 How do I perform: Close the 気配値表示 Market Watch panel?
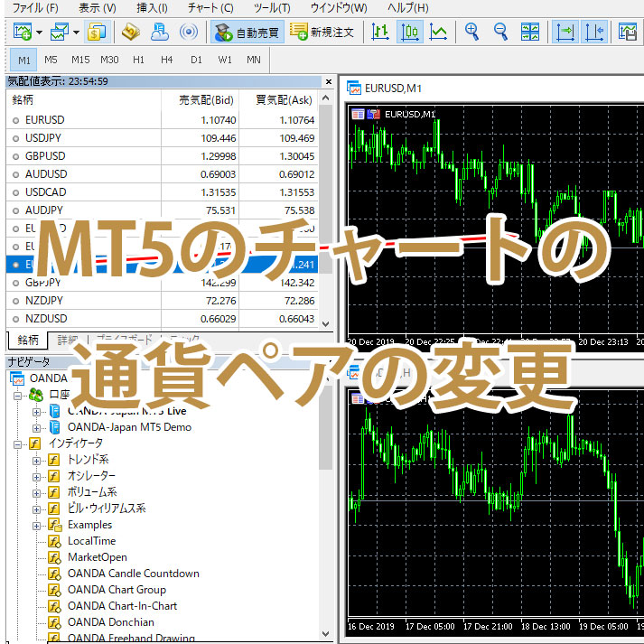coord(329,81)
